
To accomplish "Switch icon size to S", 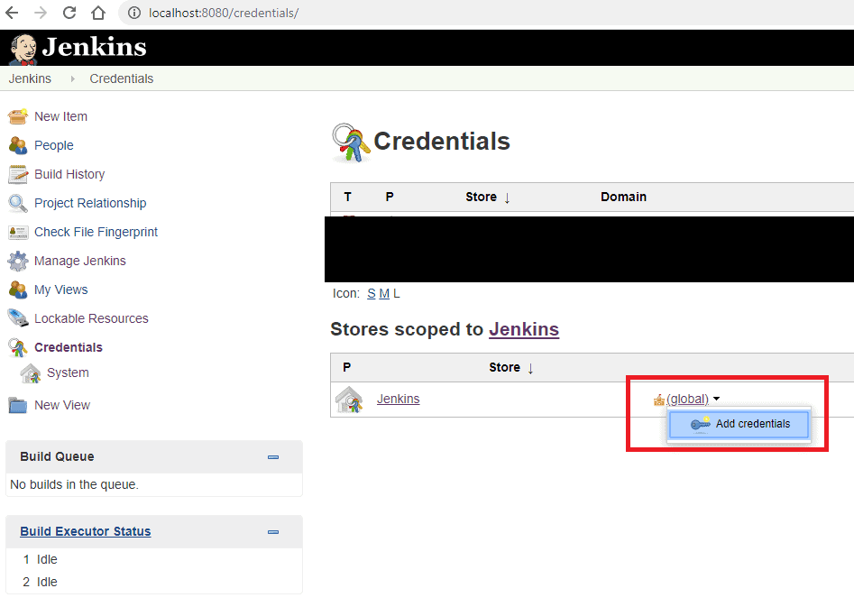I will click(x=371, y=293).
